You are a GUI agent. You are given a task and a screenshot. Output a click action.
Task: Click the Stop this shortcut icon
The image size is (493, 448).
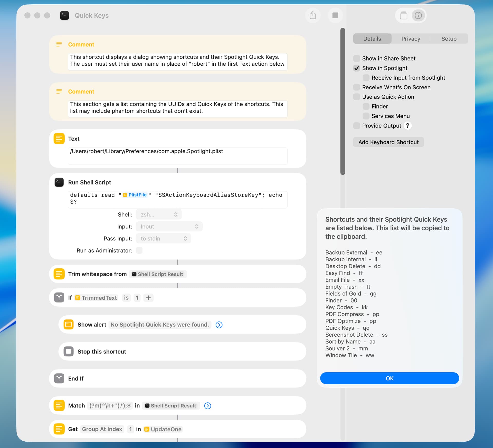click(69, 352)
